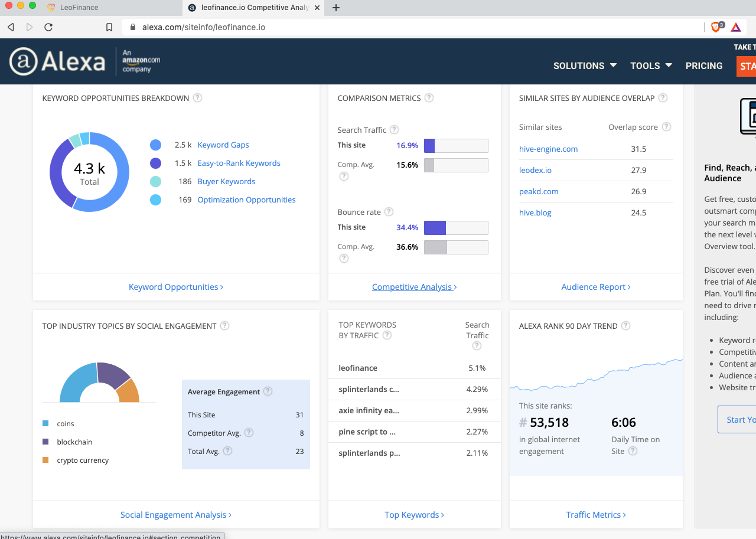This screenshot has width=756, height=539.
Task: Click help icon next to Top Keywords by Traffic
Action: 387,335
